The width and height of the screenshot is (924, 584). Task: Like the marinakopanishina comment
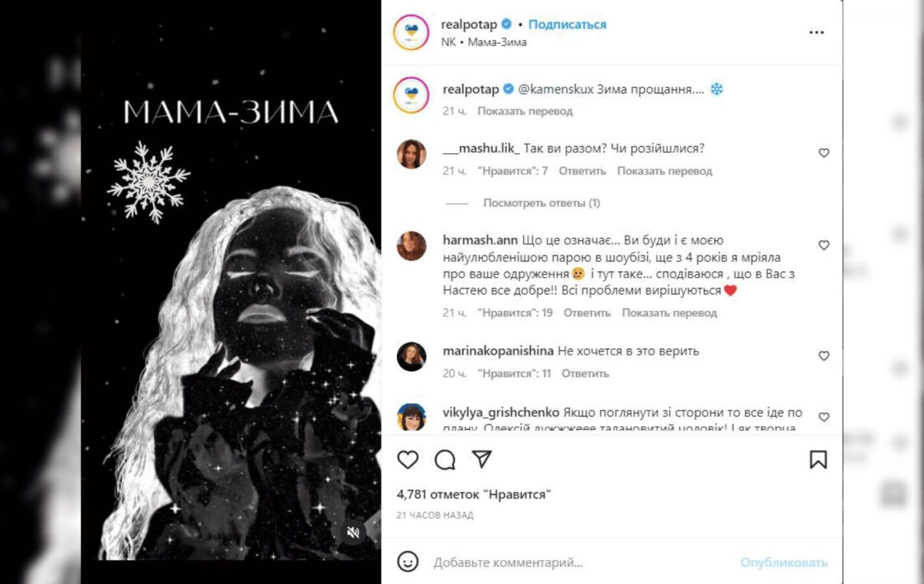click(823, 356)
